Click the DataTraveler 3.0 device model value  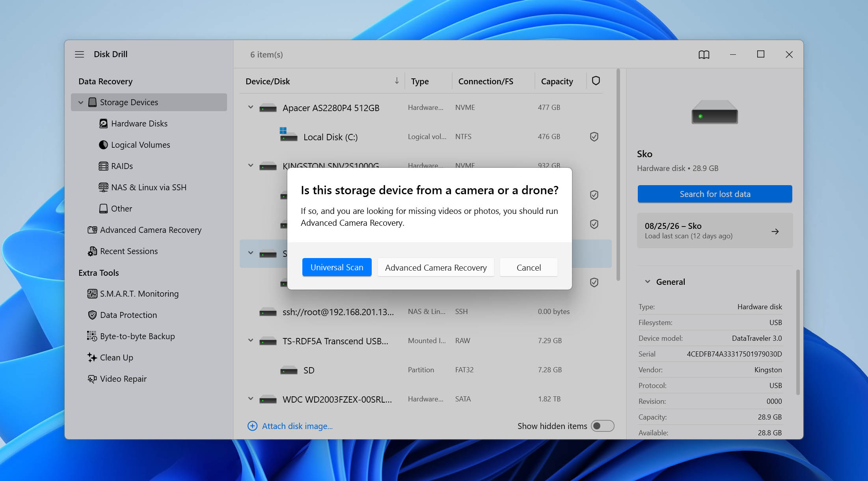click(757, 338)
